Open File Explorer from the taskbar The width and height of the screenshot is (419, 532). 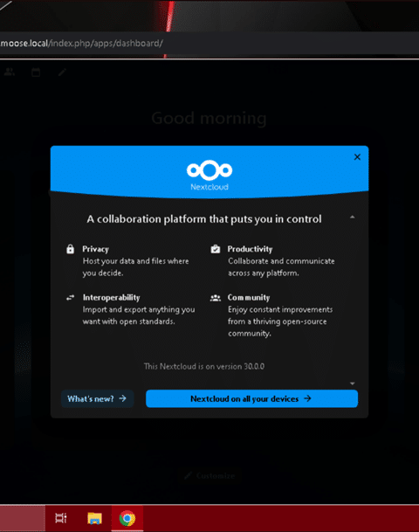coord(94,518)
